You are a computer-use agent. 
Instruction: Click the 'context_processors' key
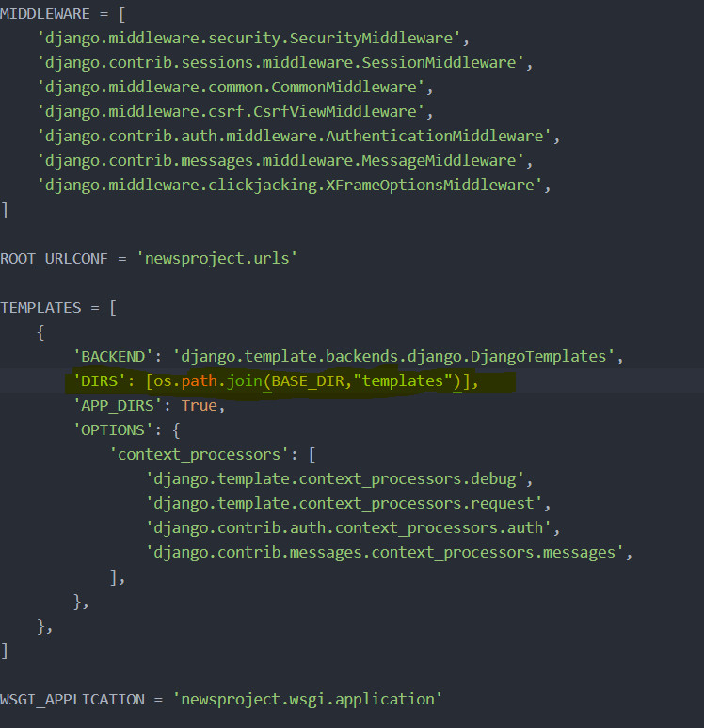pos(200,455)
